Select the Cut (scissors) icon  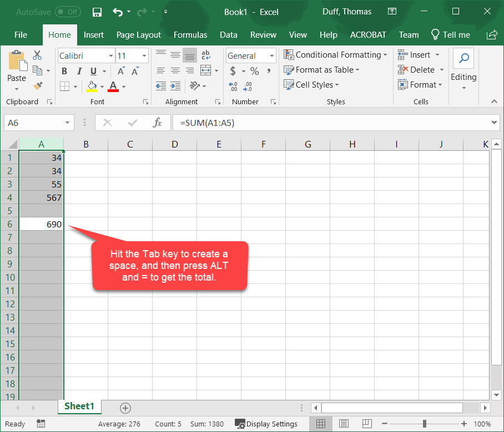[37, 55]
